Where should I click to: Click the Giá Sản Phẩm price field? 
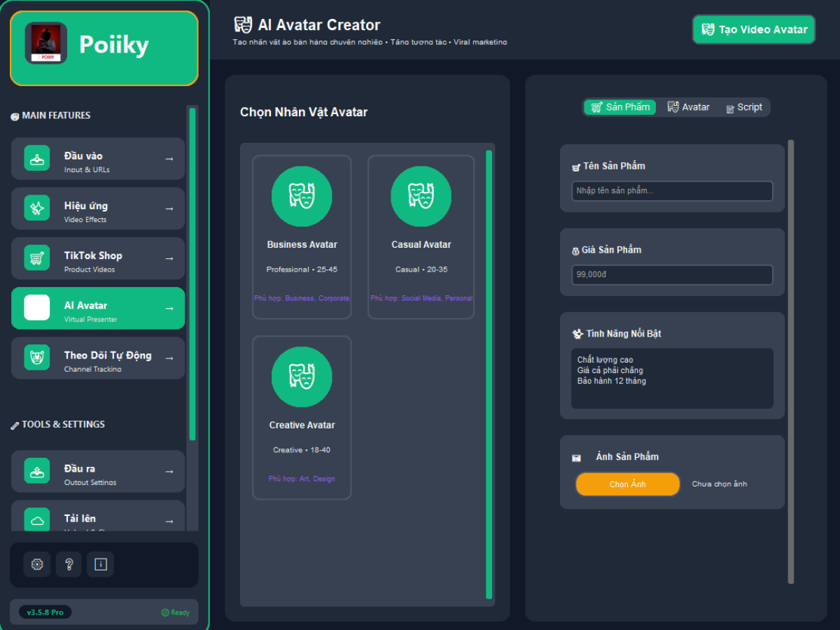(x=672, y=275)
